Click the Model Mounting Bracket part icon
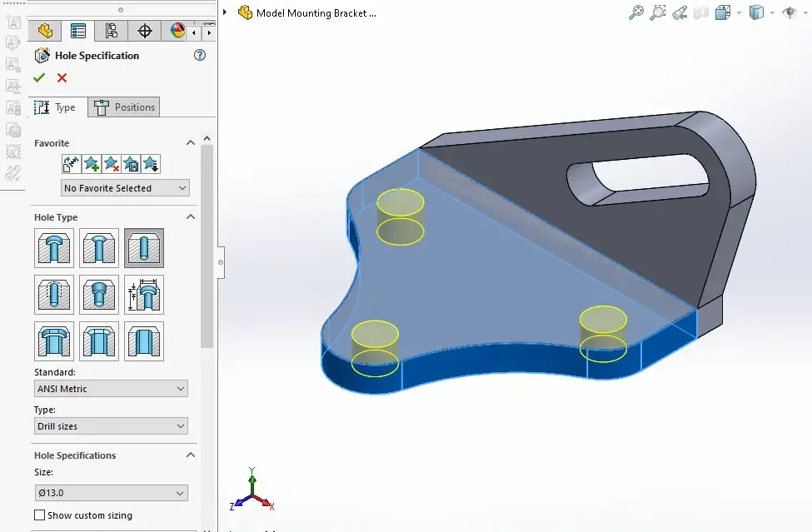Viewport: 812px width, 532px height. (x=245, y=12)
